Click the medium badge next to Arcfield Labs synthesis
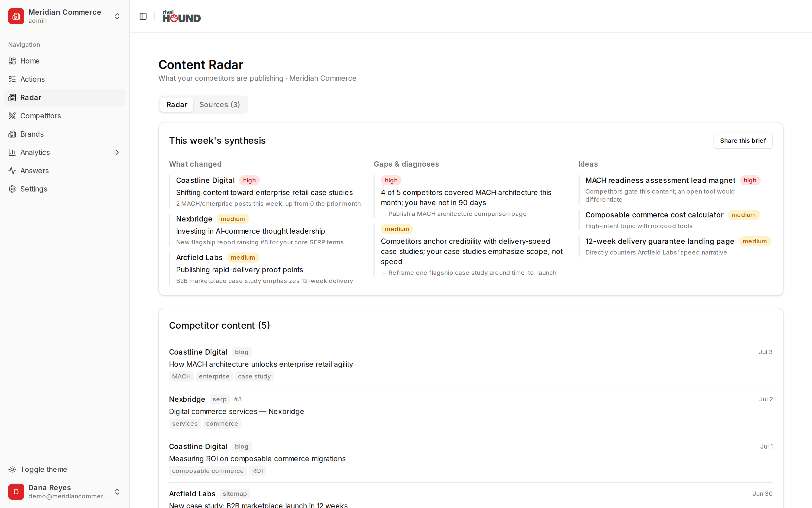The image size is (812, 508). click(x=243, y=257)
